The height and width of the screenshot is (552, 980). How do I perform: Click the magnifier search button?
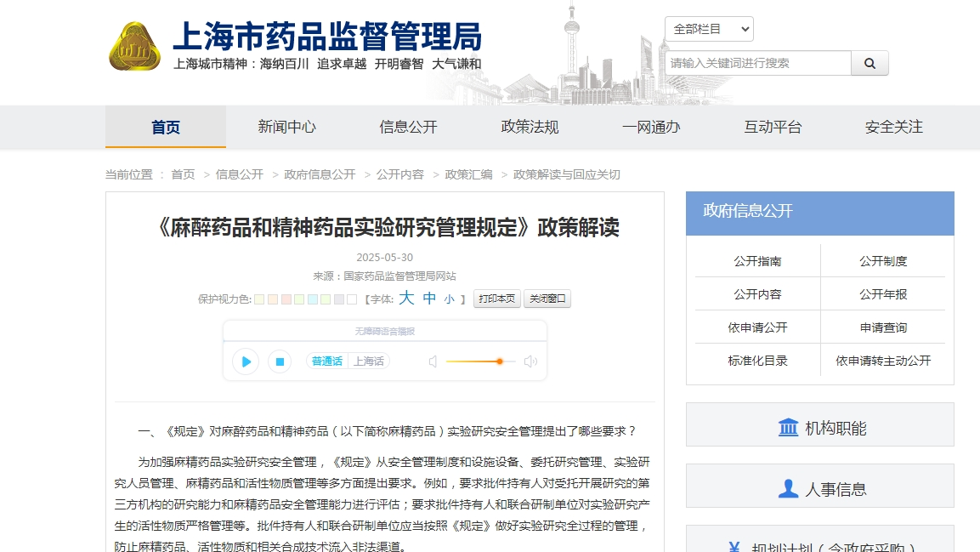click(870, 63)
